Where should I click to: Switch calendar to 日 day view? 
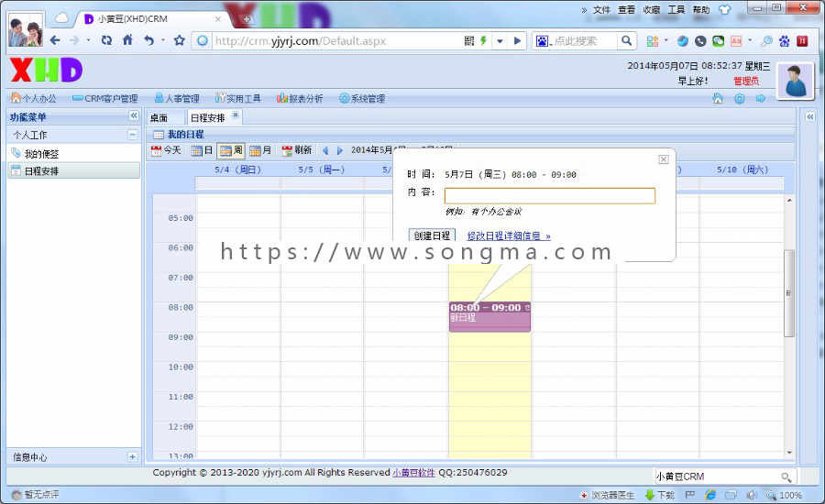click(x=202, y=150)
